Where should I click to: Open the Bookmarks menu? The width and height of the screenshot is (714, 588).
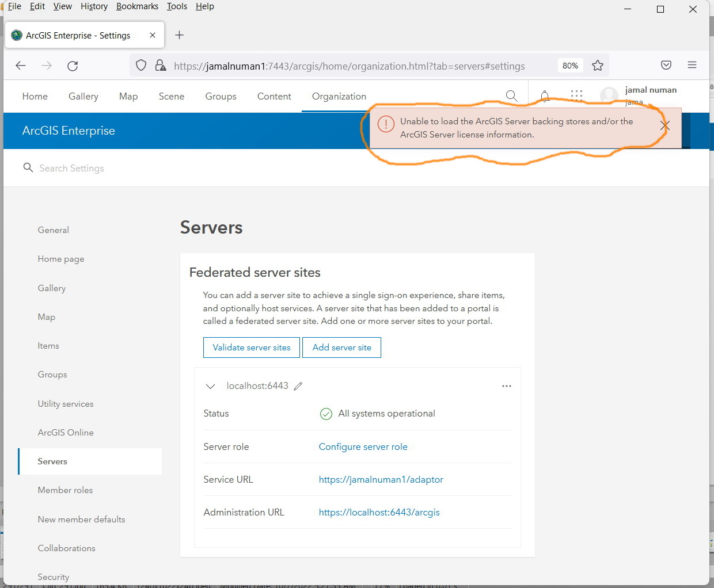click(x=137, y=6)
